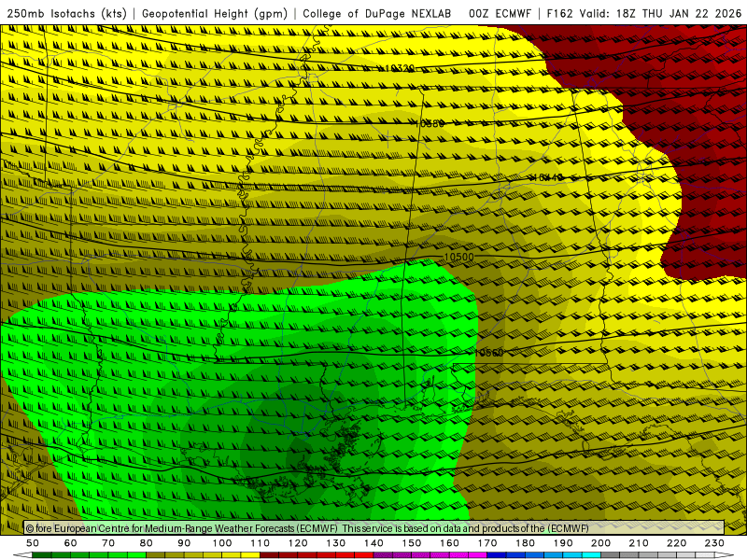
Task: Click the 80 value on the color scale
Action: (147, 543)
